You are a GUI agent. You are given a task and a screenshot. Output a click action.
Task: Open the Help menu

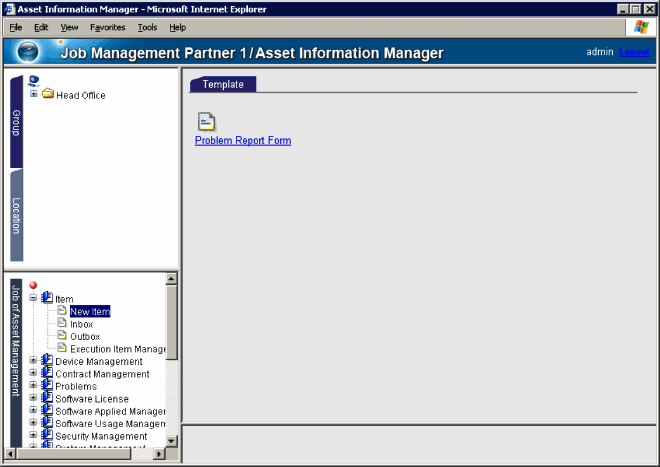point(178,27)
